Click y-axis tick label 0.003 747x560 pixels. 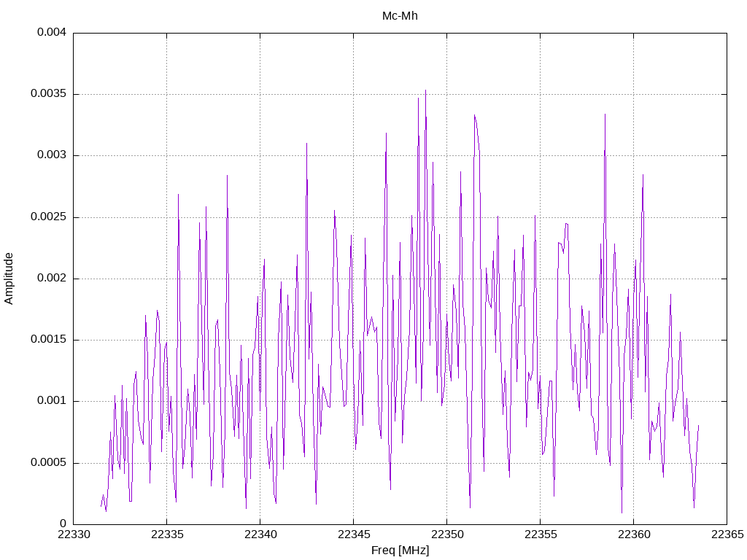(52, 155)
